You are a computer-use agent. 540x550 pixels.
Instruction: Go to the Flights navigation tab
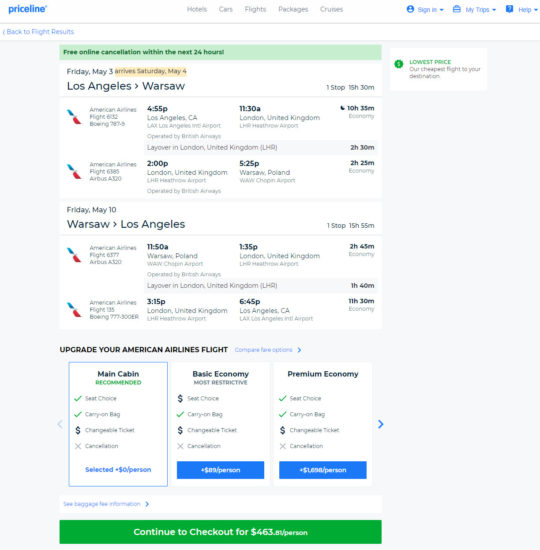pyautogui.click(x=255, y=9)
